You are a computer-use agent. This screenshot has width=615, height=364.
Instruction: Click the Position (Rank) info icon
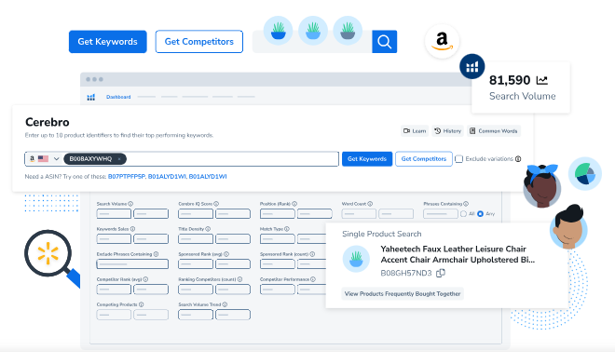[x=294, y=204]
